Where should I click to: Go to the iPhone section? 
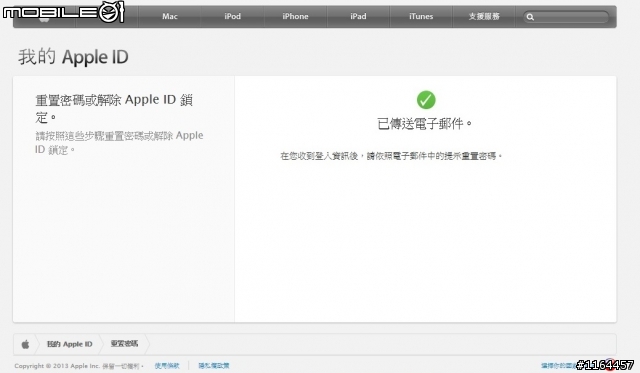[x=295, y=16]
